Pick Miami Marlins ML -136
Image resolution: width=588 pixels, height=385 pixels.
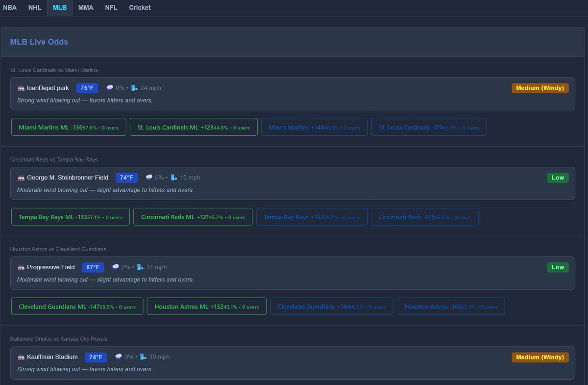[69, 127]
